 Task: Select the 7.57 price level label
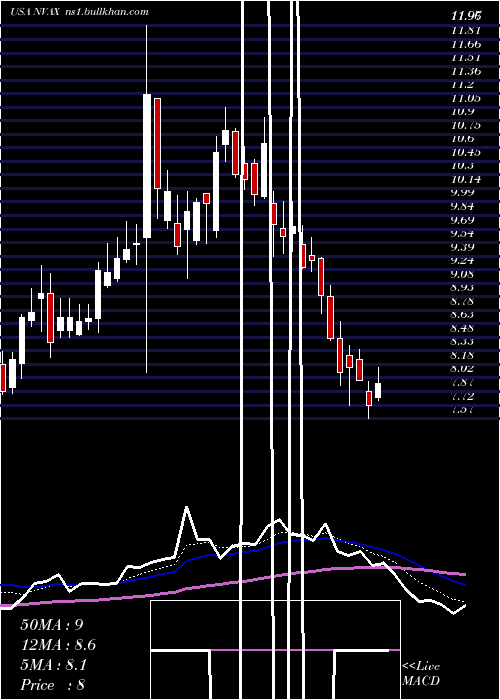point(464,409)
